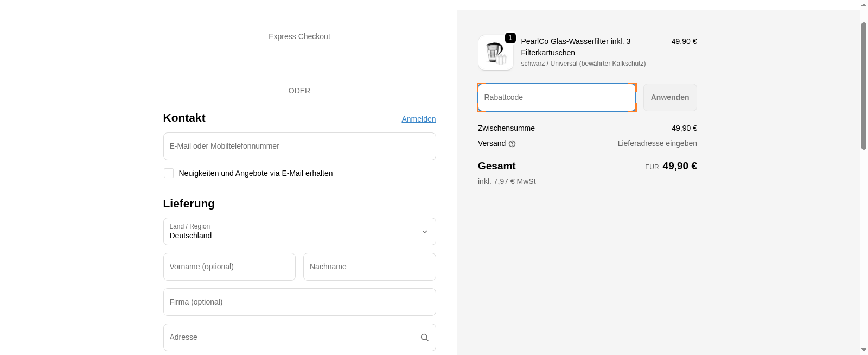
Task: Click the Versand help question mark icon
Action: [512, 144]
